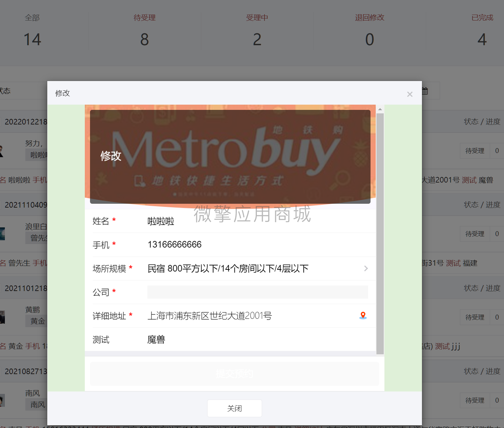Expand the 场所规模 selection chevron

366,268
